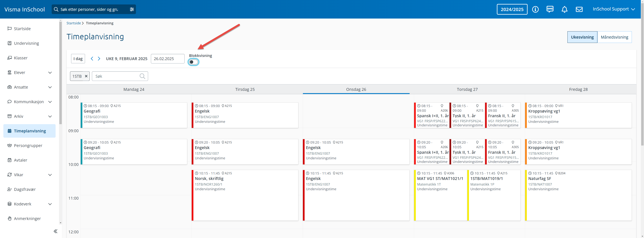Viewport: 644px width, 238px height.
Task: Go to previous week arrow
Action: tap(92, 58)
